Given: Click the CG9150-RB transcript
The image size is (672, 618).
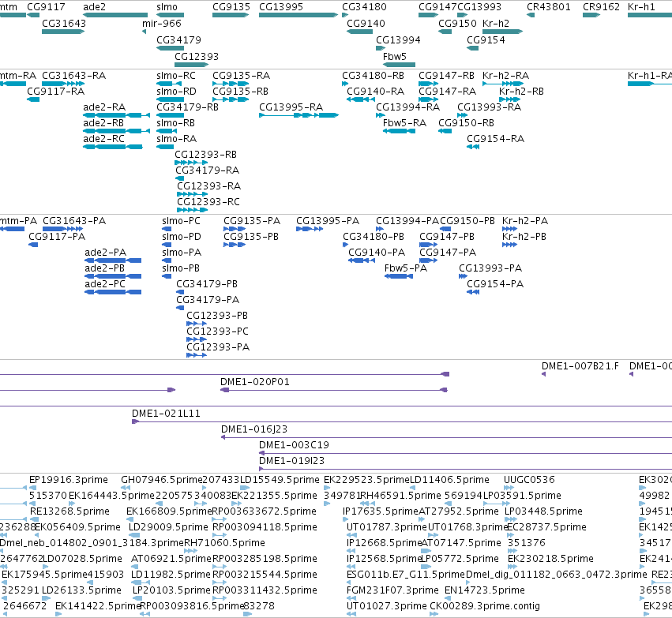Looking at the screenshot, I should coord(445,131).
